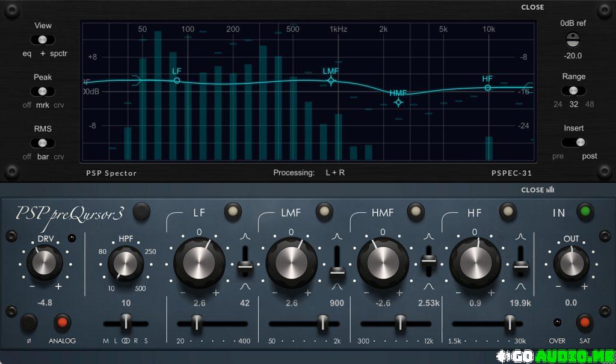Viewport: 616px width, 364px height.
Task: Select the HMF node on EQ curve
Action: 398,103
